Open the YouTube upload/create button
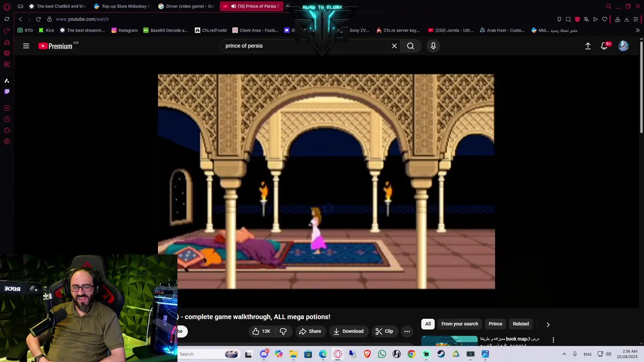 coord(588,46)
